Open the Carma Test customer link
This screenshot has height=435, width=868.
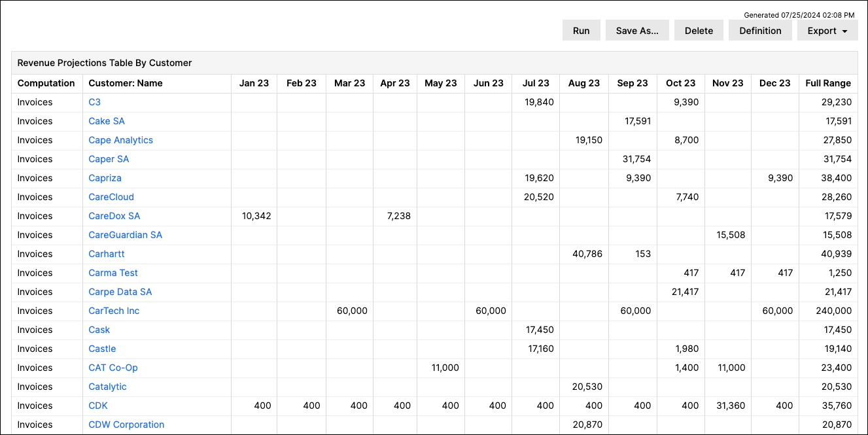[113, 273]
